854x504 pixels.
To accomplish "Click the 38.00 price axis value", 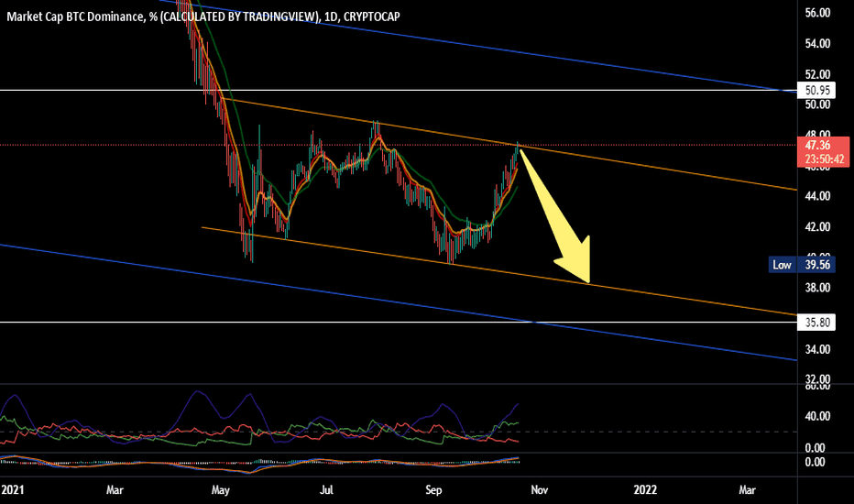I will (817, 288).
